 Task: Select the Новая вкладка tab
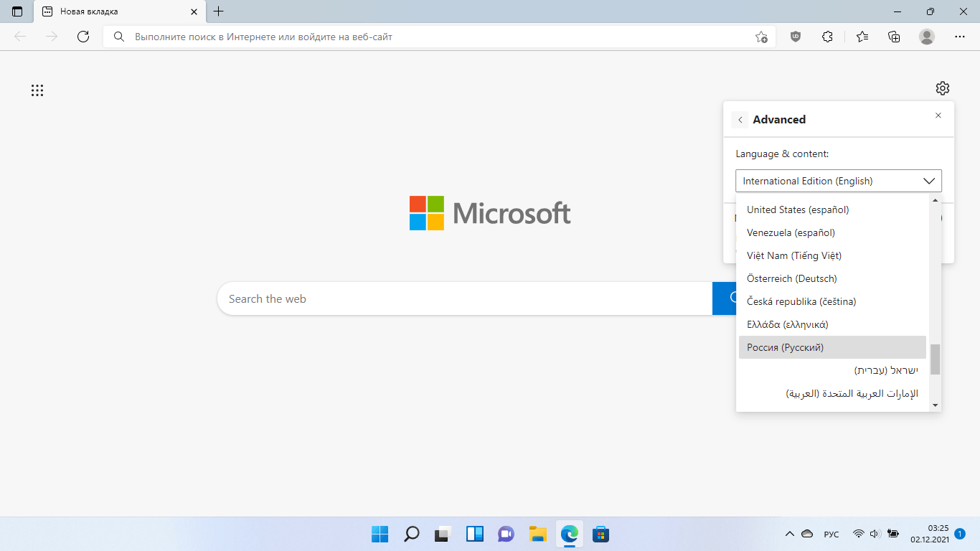point(119,11)
